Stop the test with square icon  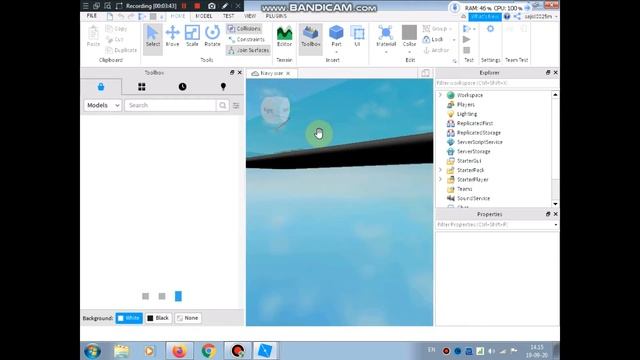(x=467, y=50)
